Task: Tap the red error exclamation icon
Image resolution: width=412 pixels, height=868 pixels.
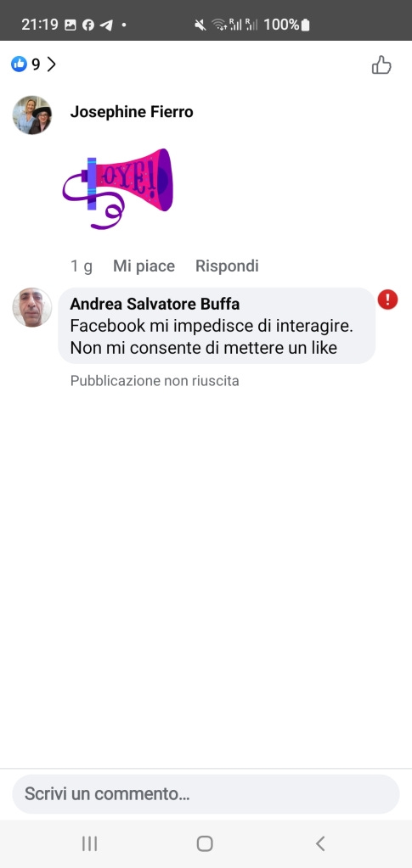Action: 387,300
